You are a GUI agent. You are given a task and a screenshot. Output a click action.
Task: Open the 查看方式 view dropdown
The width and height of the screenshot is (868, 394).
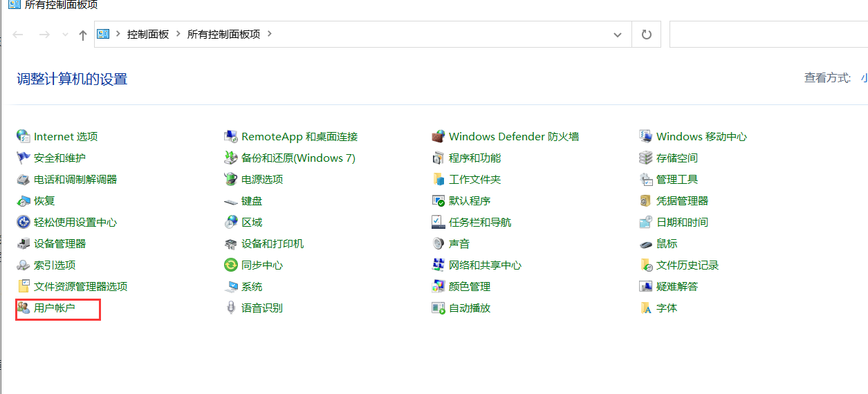coord(864,78)
